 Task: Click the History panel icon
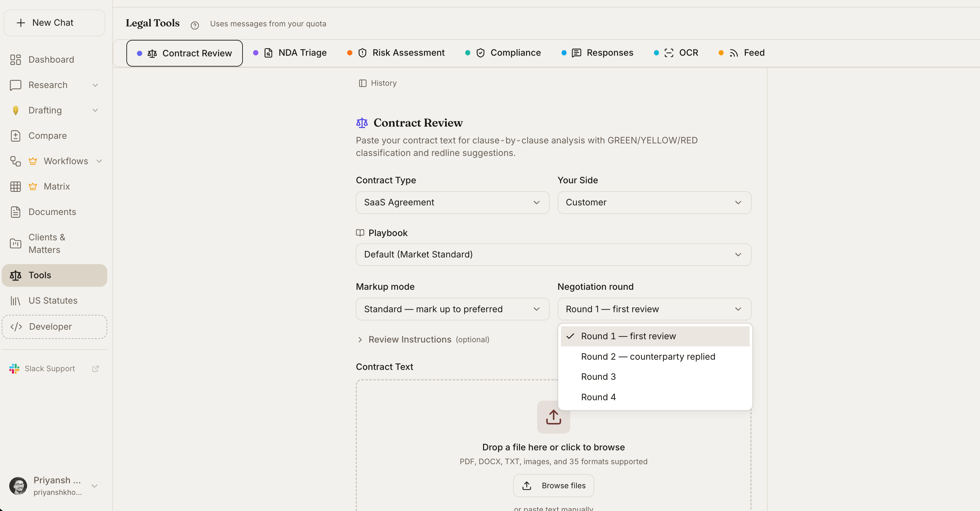(363, 83)
